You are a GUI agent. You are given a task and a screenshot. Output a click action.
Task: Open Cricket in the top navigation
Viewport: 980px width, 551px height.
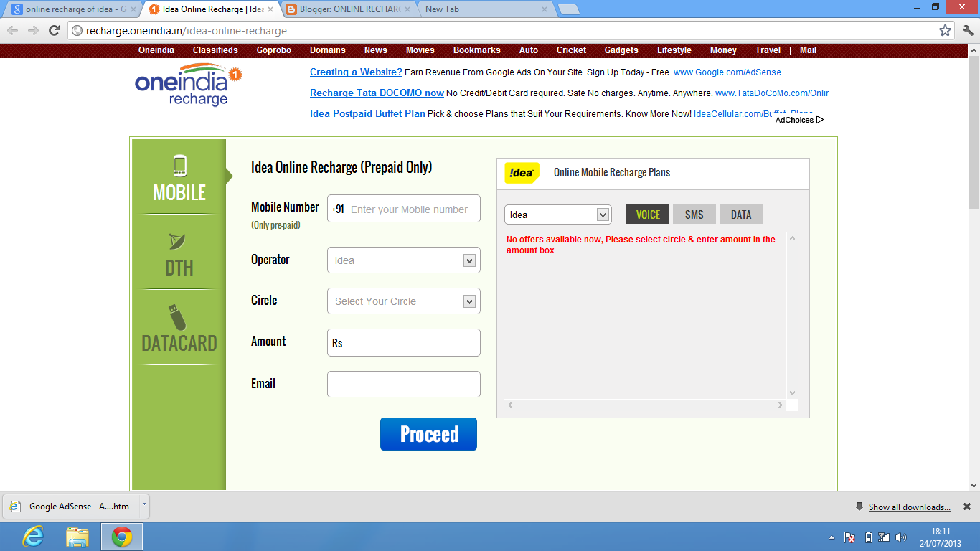[571, 50]
